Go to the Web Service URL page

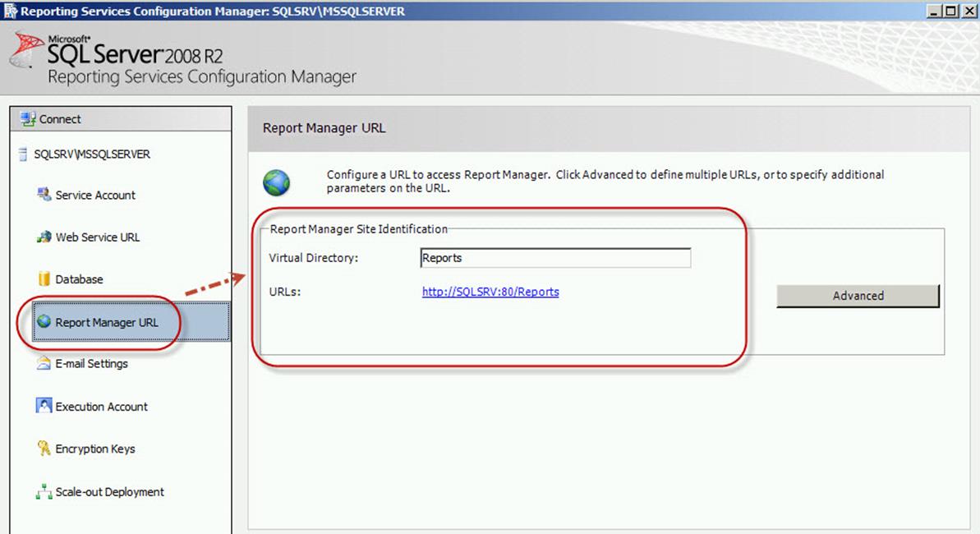tap(98, 237)
